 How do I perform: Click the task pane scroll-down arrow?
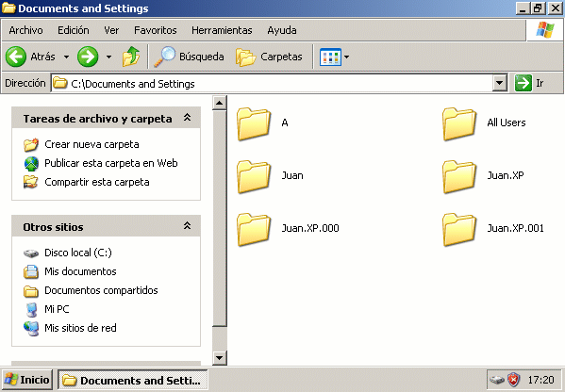[x=220, y=358]
